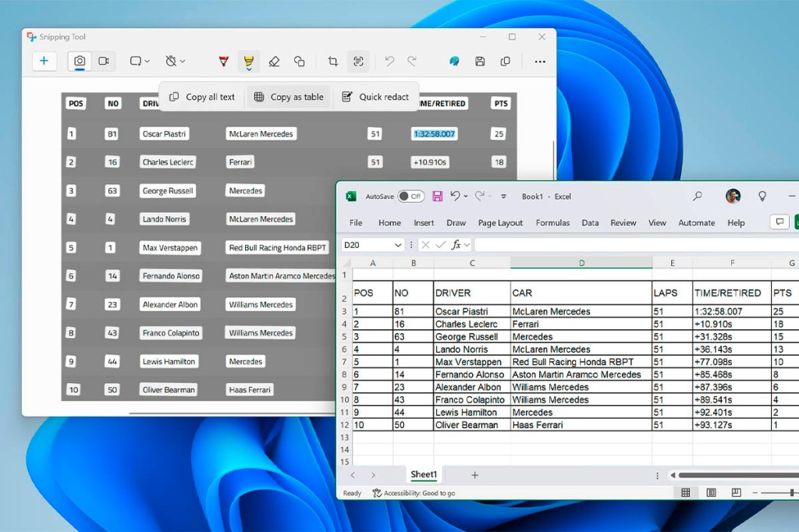Click the New snip plus button
Image resolution: width=799 pixels, height=532 pixels.
[44, 61]
